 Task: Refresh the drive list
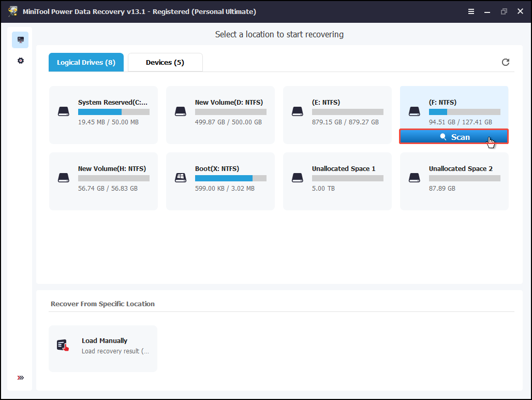tap(506, 62)
